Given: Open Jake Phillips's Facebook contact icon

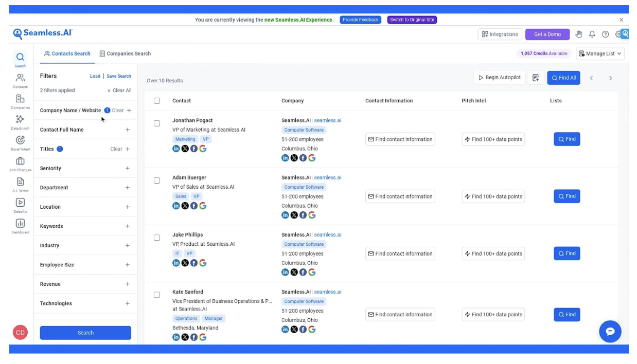Looking at the screenshot, I should pos(194,263).
